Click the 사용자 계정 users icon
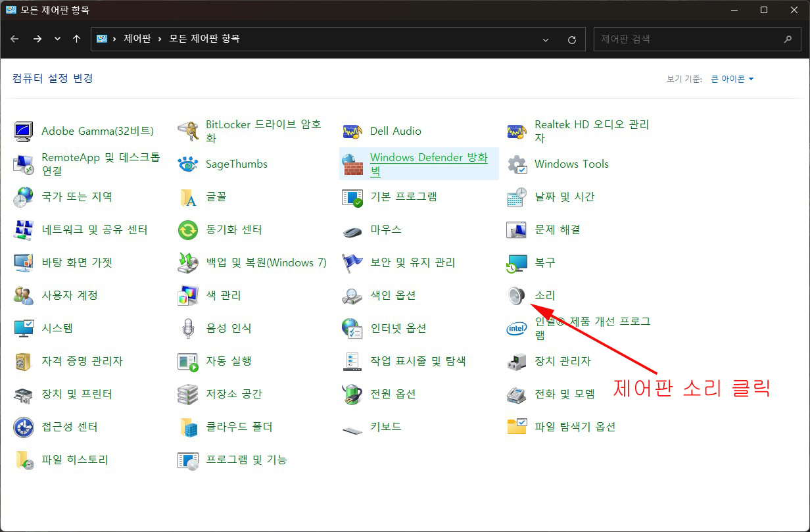The image size is (810, 532). (x=24, y=295)
